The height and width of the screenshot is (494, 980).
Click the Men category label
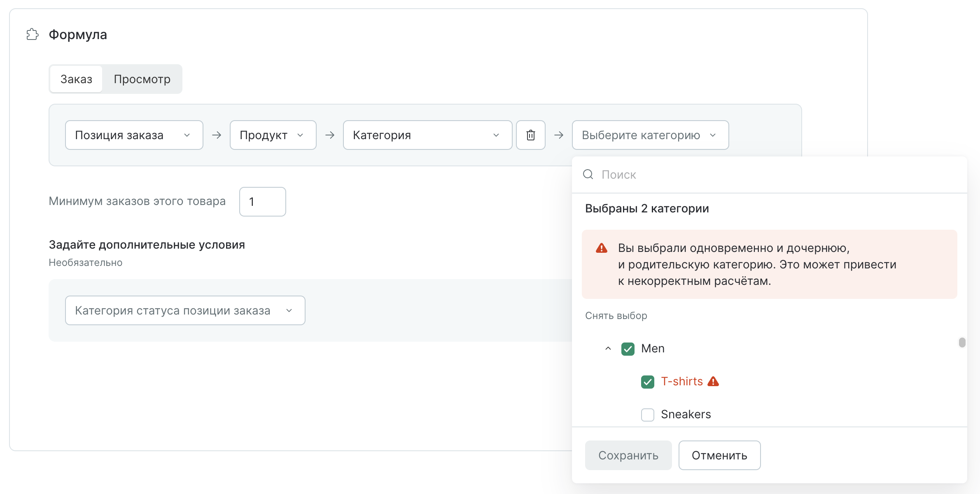(653, 349)
